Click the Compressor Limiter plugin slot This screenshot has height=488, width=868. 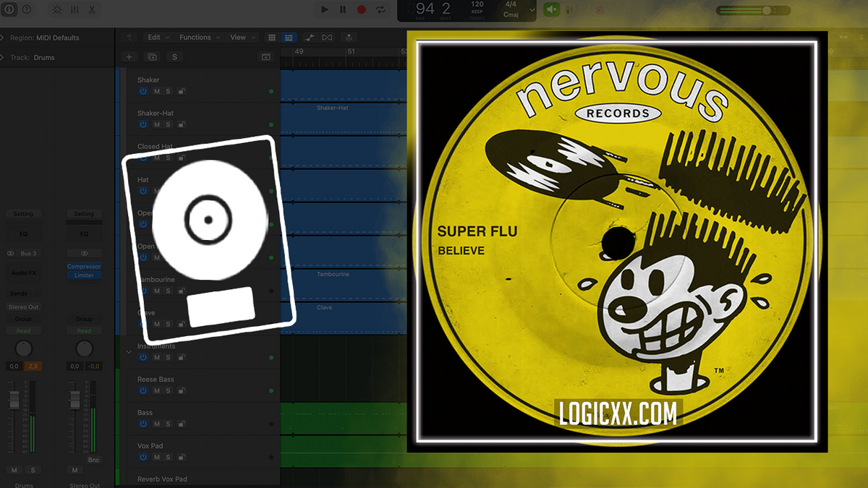coord(84,270)
